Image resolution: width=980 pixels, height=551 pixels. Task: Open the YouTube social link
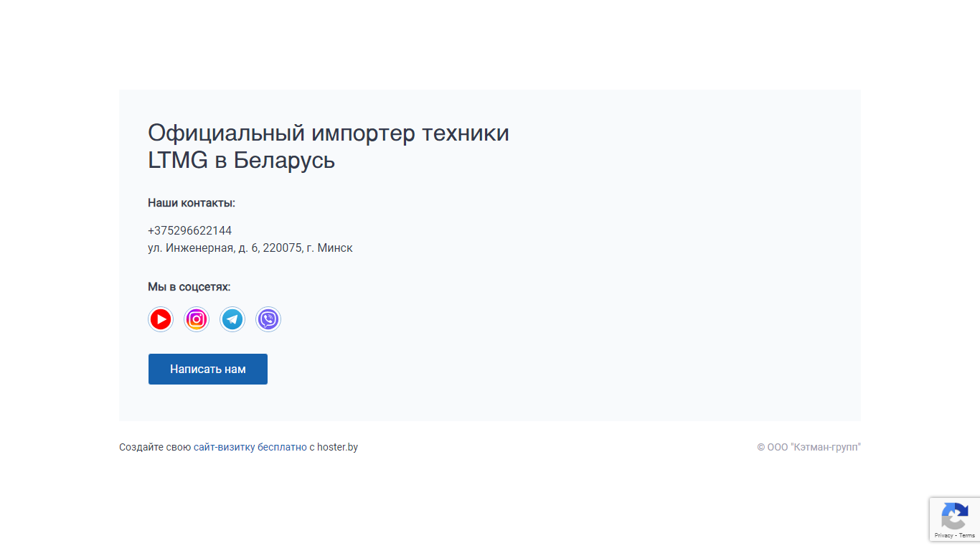point(161,319)
